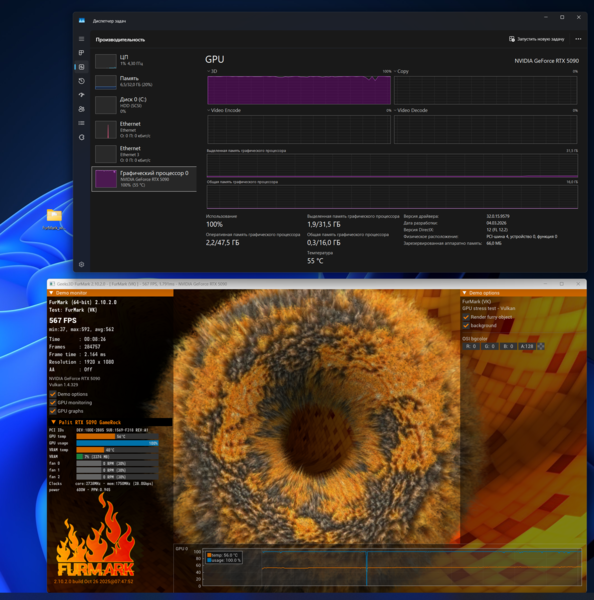The height and width of the screenshot is (600, 594).
Task: Click the Run new task button
Action: (x=536, y=39)
